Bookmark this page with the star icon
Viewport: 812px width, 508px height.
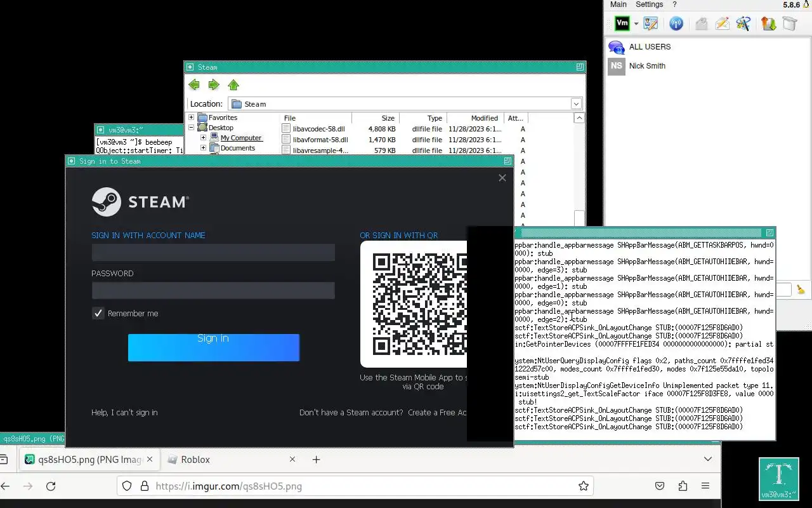coord(583,486)
